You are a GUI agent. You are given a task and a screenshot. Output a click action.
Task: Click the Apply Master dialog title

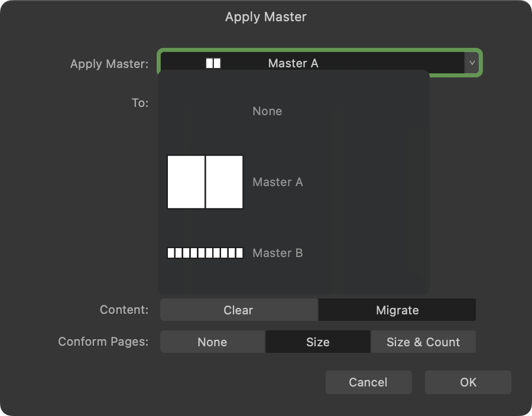(x=266, y=17)
